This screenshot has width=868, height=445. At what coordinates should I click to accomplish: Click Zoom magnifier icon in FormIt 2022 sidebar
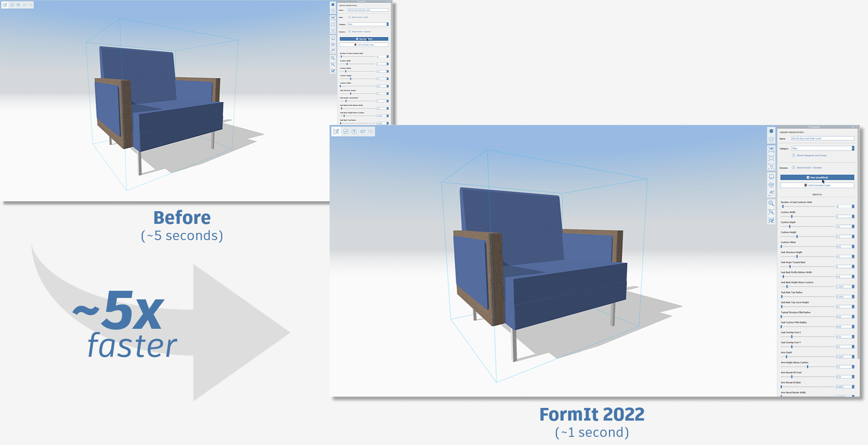(x=771, y=204)
